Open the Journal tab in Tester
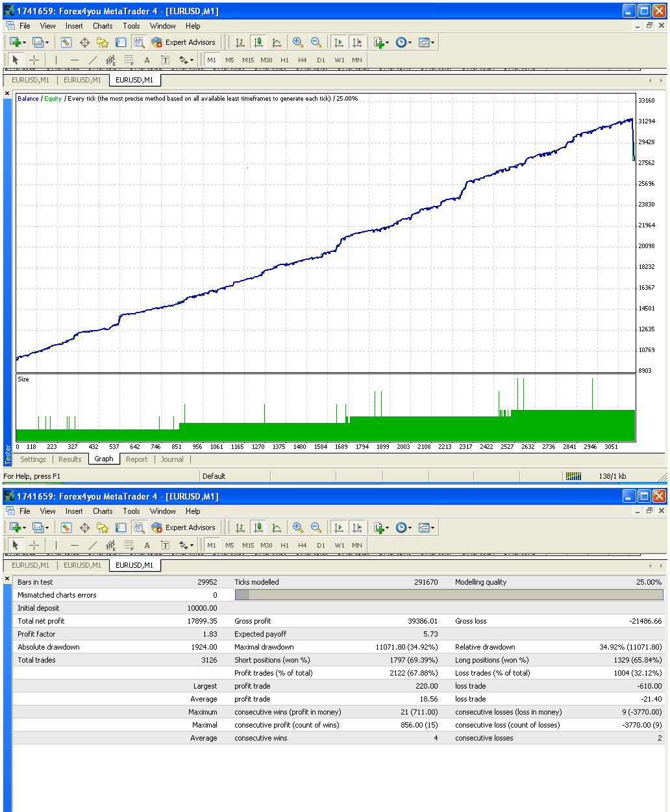Image resolution: width=670 pixels, height=812 pixels. (171, 459)
